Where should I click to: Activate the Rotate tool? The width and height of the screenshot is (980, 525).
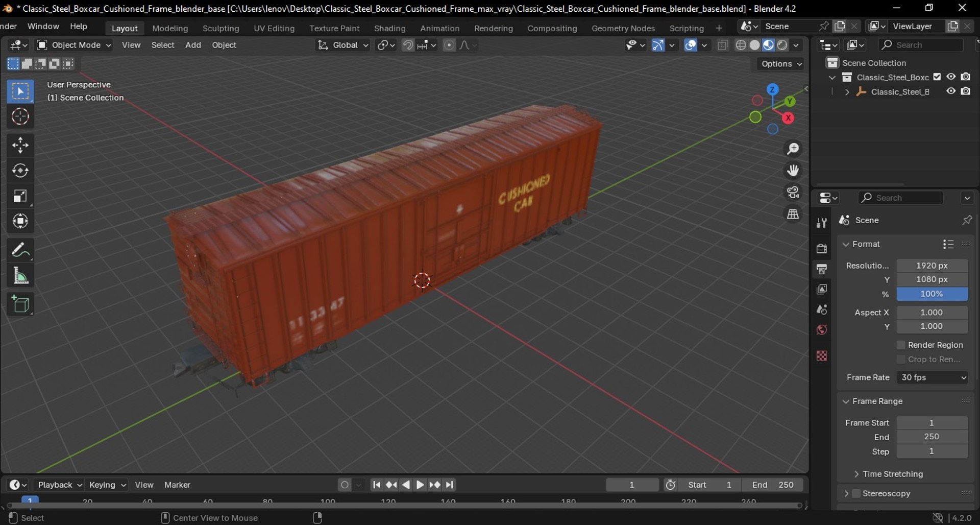(20, 171)
